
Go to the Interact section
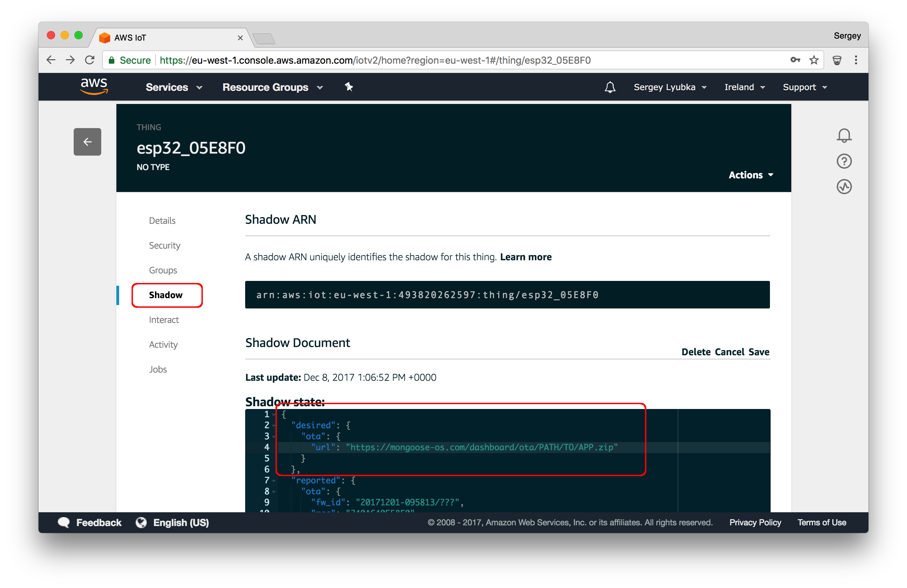point(164,320)
